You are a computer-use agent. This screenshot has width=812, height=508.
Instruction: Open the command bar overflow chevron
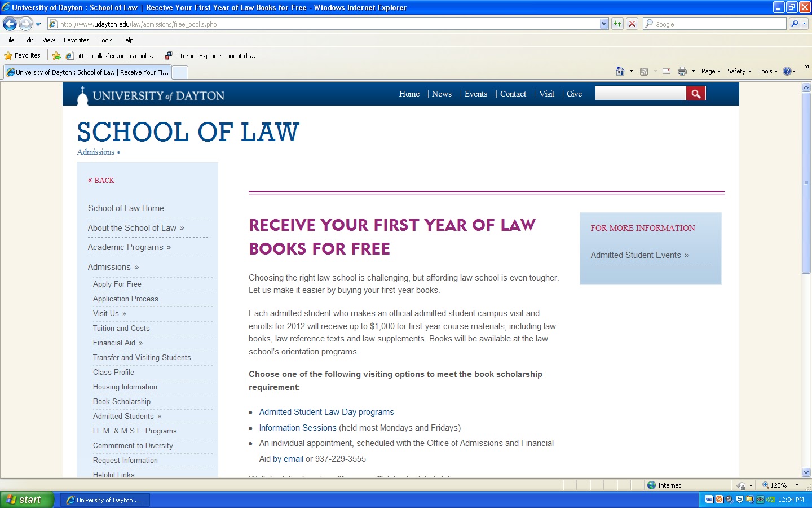click(807, 67)
